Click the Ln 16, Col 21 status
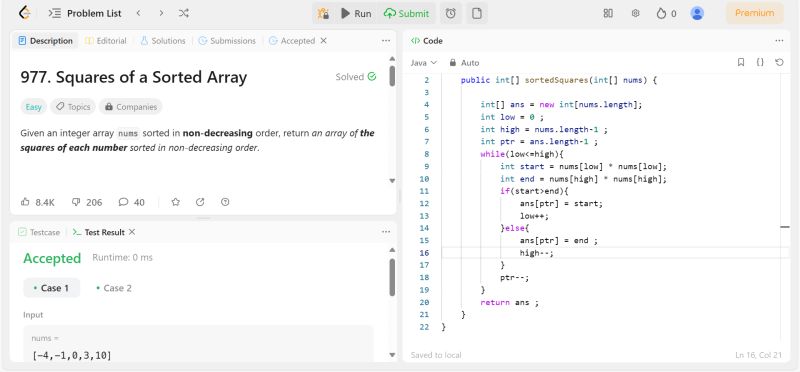800x372 pixels. tap(758, 355)
